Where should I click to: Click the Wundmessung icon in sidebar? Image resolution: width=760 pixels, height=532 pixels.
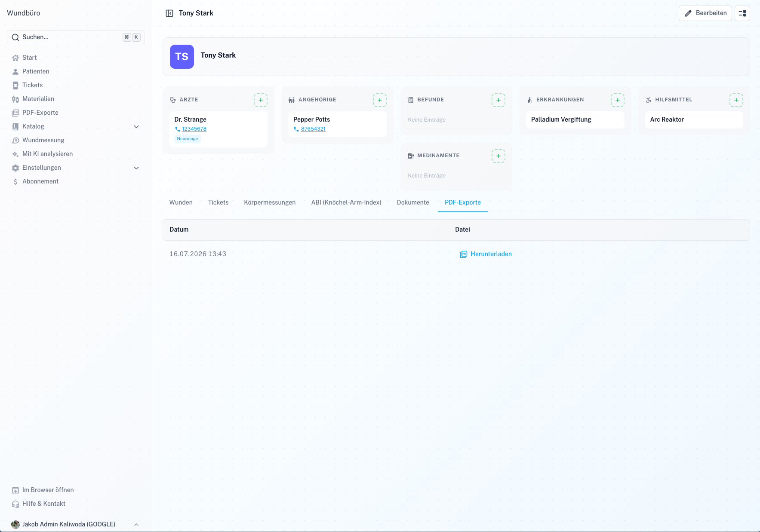coord(15,140)
